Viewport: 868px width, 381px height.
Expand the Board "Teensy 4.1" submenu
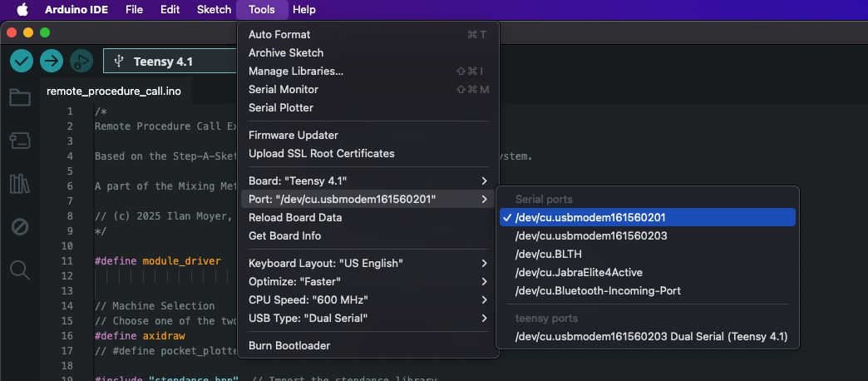point(367,181)
